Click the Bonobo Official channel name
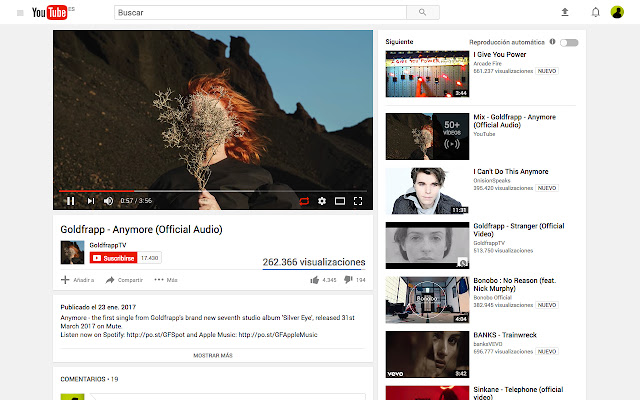Screen dimensions: 640x400 tap(492, 298)
